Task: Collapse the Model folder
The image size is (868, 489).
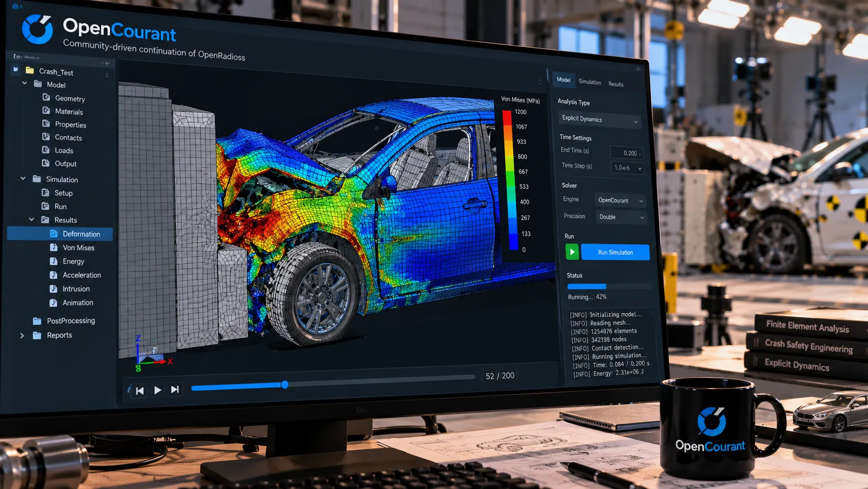Action: (24, 83)
